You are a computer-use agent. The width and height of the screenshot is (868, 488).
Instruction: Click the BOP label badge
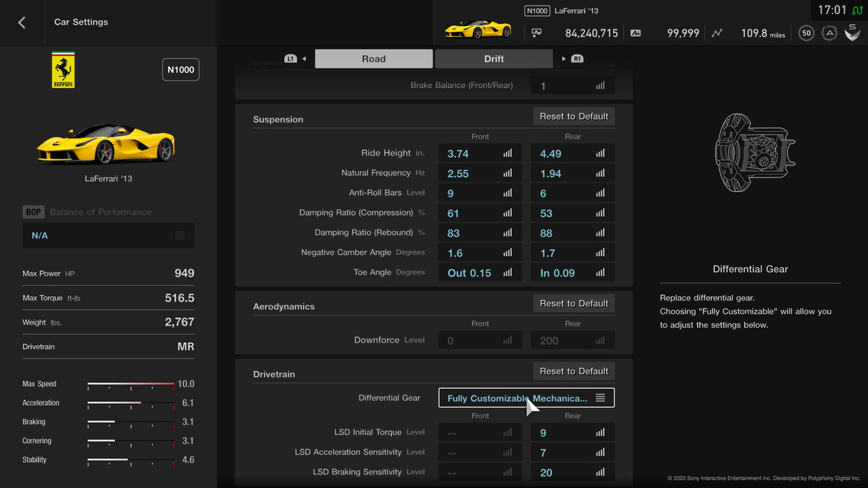(x=33, y=212)
